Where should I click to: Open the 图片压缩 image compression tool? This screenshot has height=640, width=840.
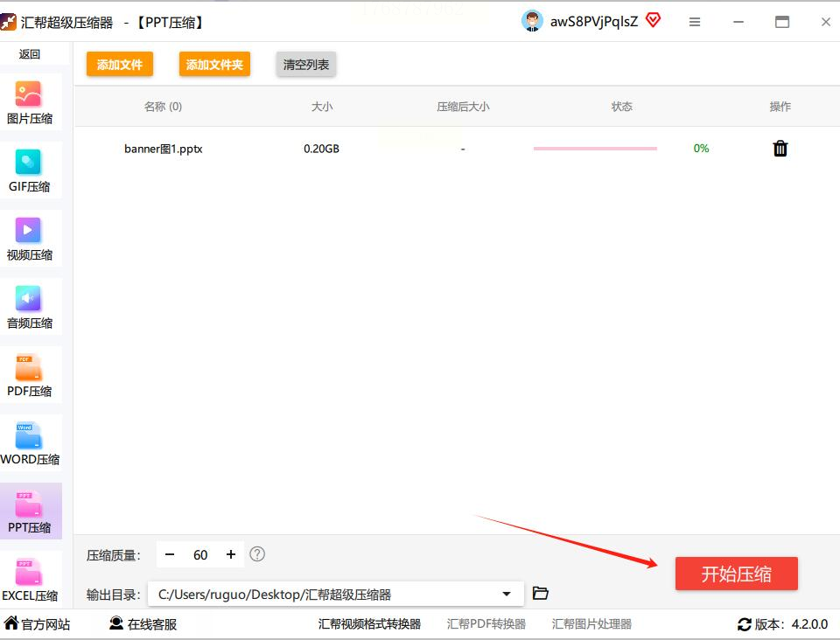click(x=30, y=102)
